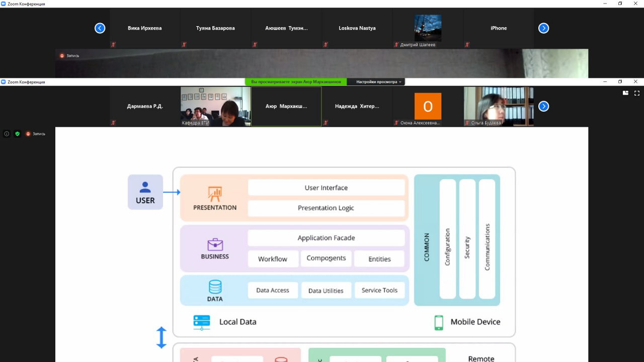Select Дмитрий Шапеев's video thumbnail
Viewport: 644px width, 362px height.
tap(428, 28)
